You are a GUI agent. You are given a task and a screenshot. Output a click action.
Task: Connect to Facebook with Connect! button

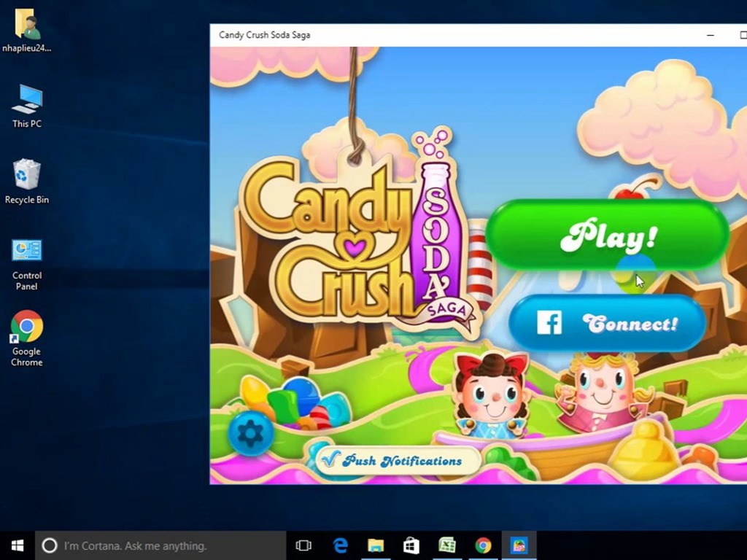coord(608,323)
